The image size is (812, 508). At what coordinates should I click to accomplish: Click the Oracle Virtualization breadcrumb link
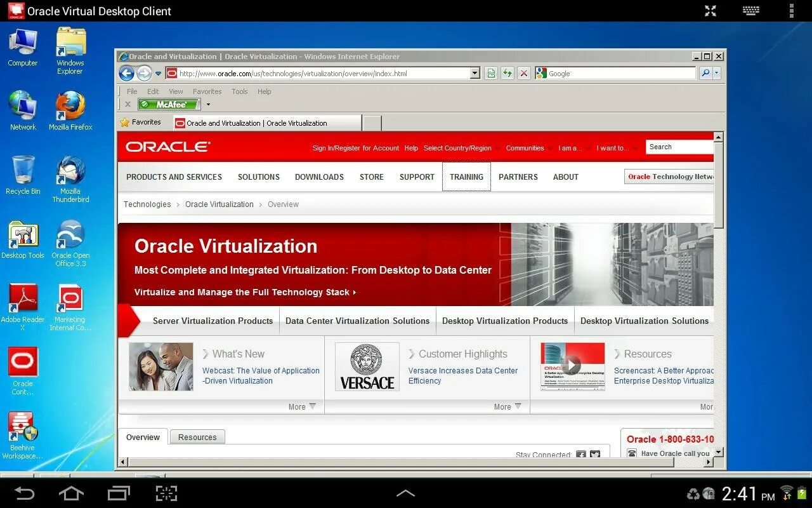pos(219,204)
